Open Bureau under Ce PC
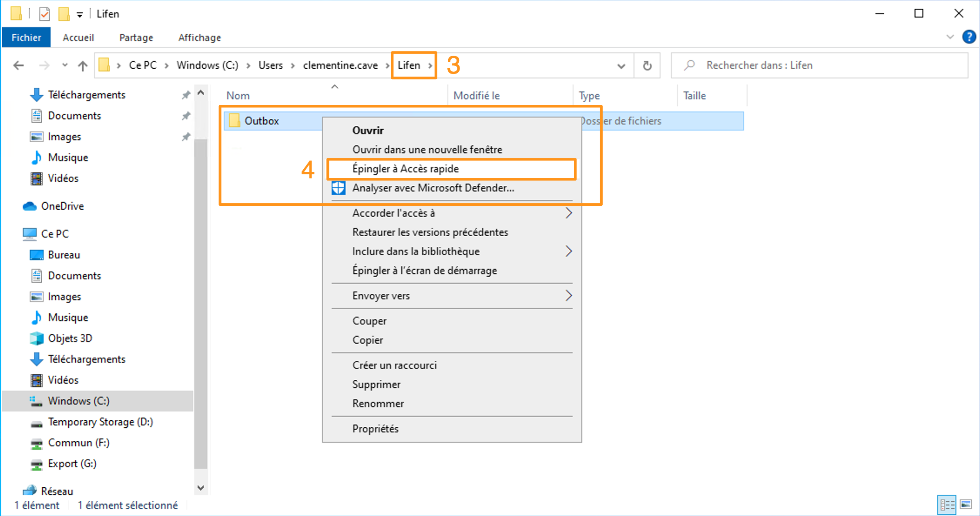Image resolution: width=980 pixels, height=516 pixels. tap(64, 255)
